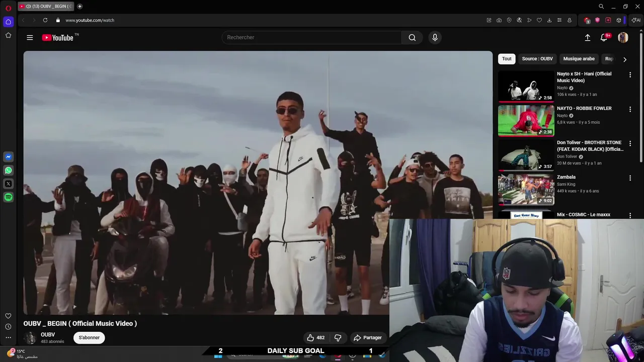Open the downloads icon in toolbar
The height and width of the screenshot is (362, 644).
coord(549,20)
